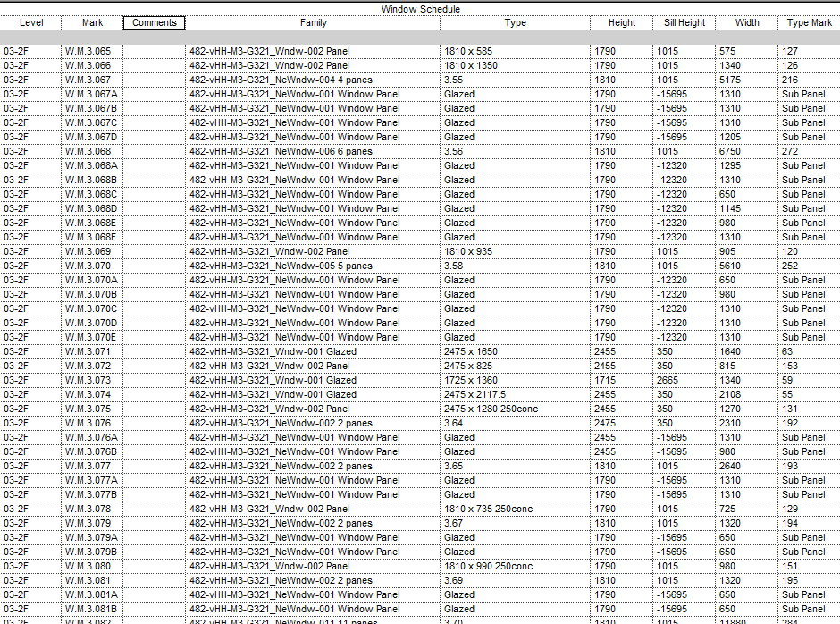
Task: Click the Type Mark column header
Action: [809, 22]
